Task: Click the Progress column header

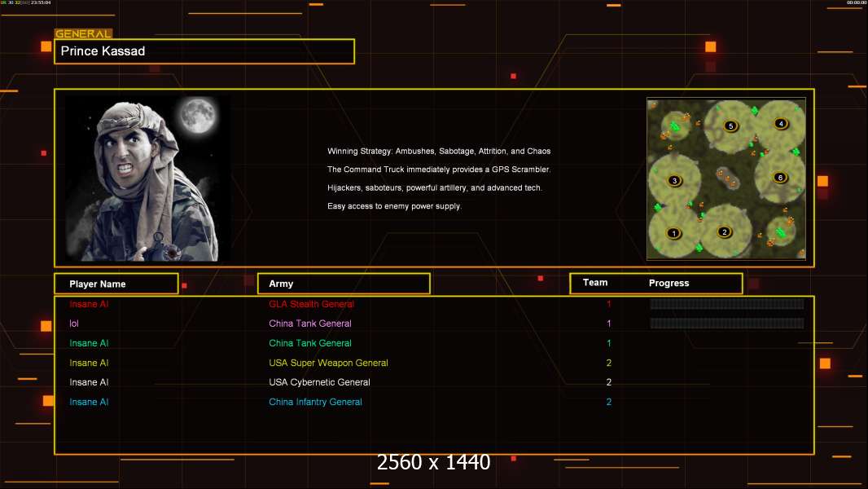Action: click(669, 283)
